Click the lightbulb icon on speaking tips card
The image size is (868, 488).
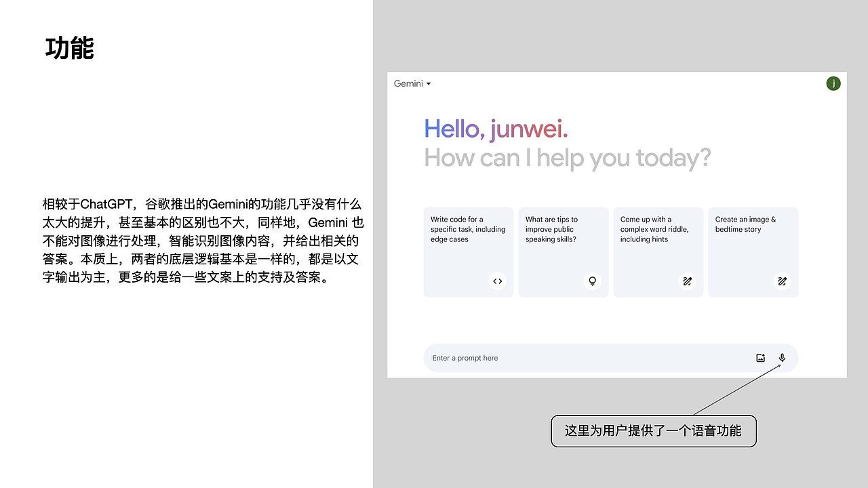(592, 281)
